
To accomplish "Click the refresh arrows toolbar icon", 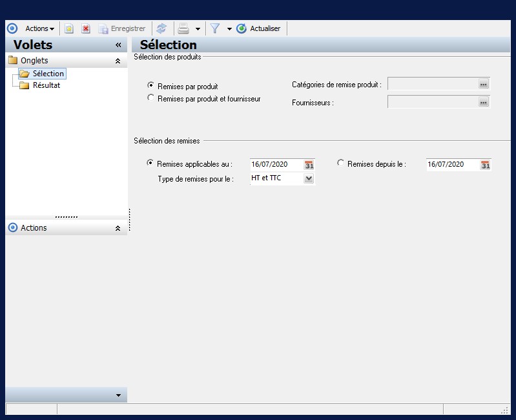I will [x=161, y=28].
